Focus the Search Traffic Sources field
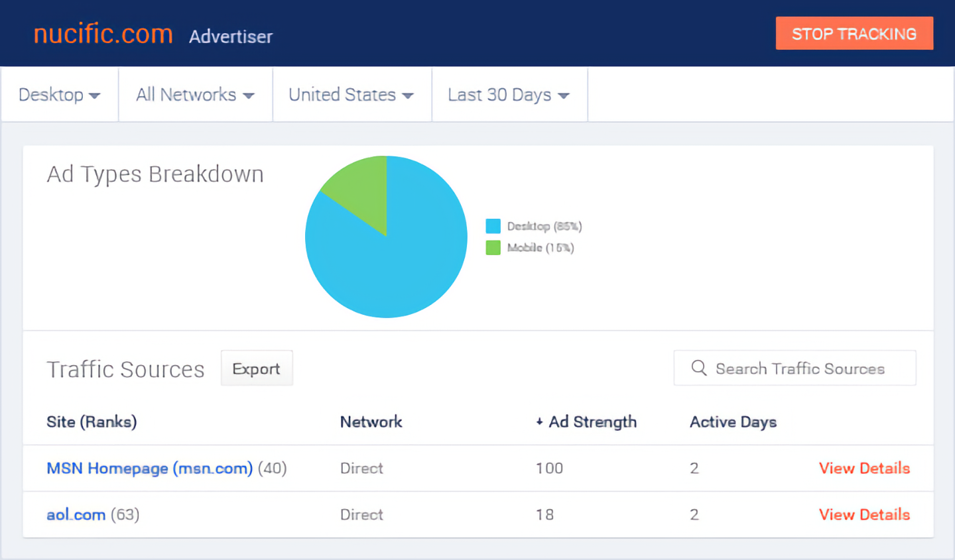This screenshot has width=955, height=560. coord(800,368)
